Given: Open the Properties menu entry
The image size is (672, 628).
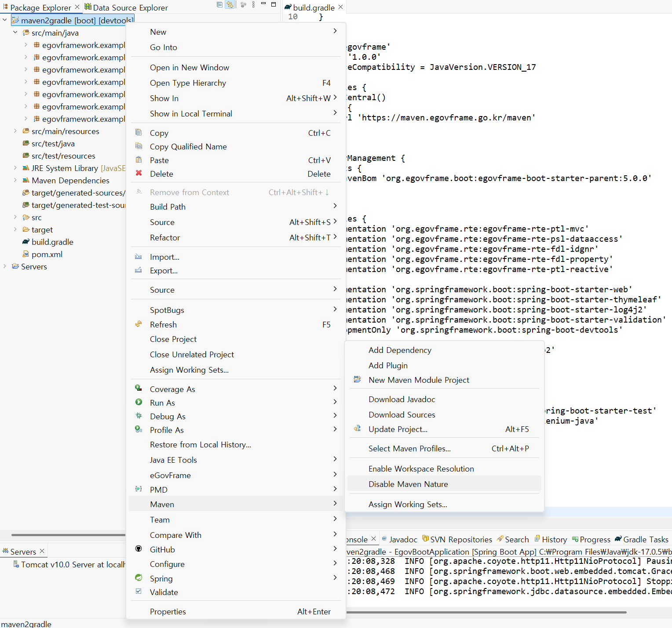Looking at the screenshot, I should coord(168,612).
